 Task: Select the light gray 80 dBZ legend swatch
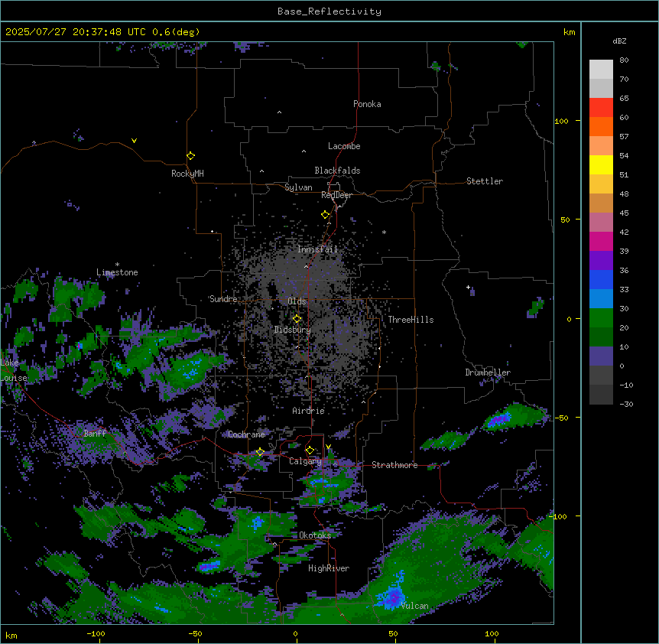point(601,70)
